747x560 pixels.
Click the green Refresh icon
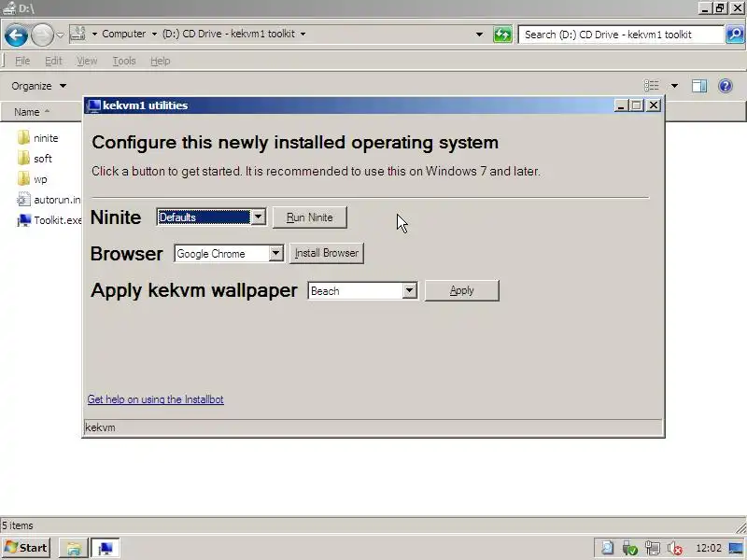tap(502, 35)
